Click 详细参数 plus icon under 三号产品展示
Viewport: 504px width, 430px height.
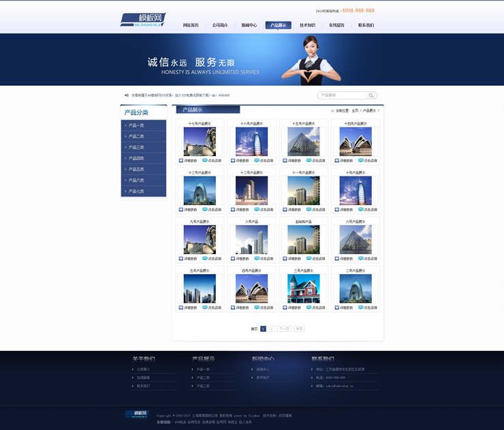[285, 308]
